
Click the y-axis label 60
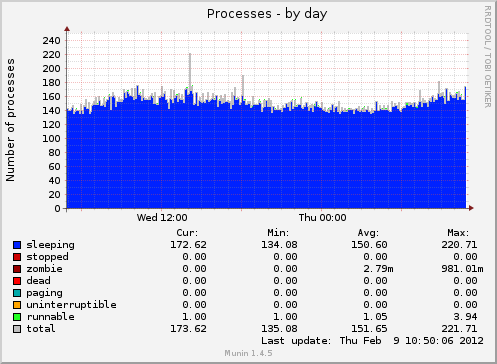pos(54,167)
